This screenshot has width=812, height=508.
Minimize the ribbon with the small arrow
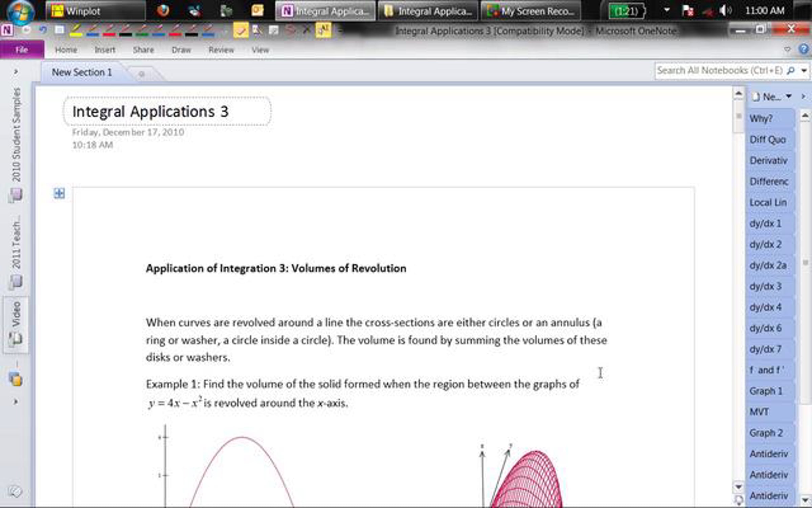787,49
